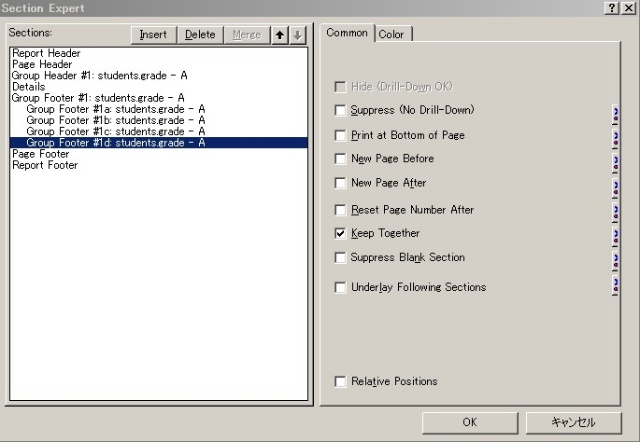Image resolution: width=640 pixels, height=442 pixels.
Task: Select Group Footer #1a: students.grade - A
Action: 158,109
